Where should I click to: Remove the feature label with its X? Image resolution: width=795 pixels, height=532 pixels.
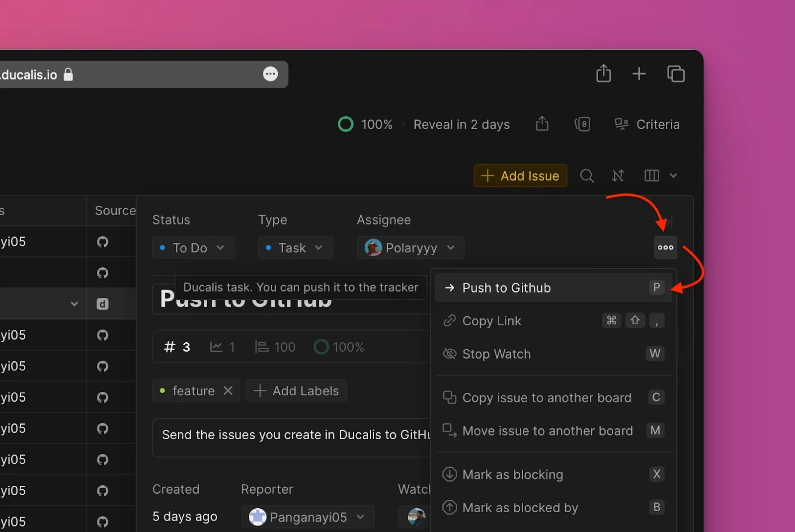click(x=228, y=390)
